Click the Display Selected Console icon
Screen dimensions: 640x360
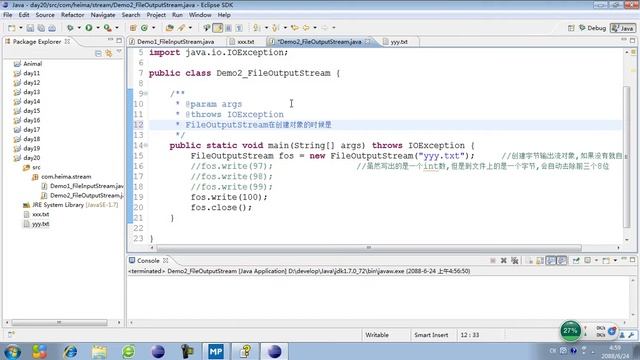[588, 260]
